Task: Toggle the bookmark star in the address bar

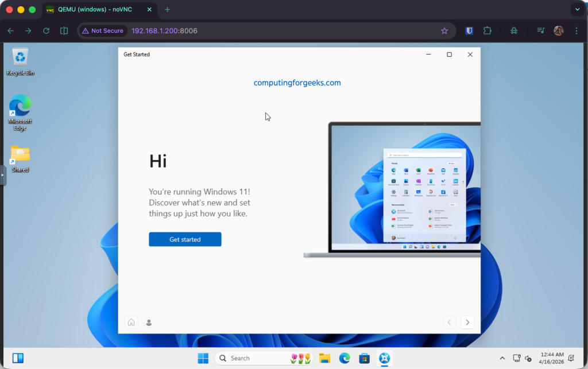Action: pyautogui.click(x=445, y=31)
